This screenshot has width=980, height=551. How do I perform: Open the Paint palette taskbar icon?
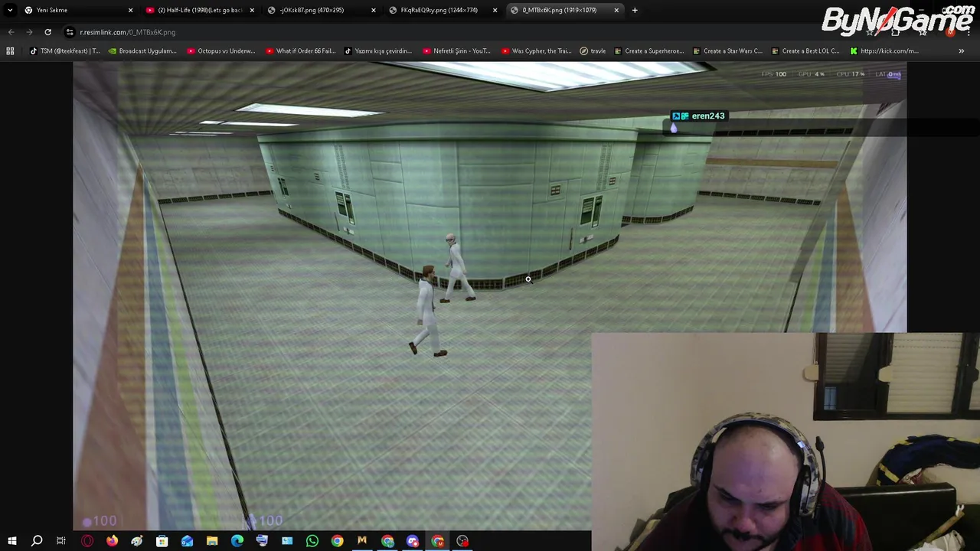137,541
